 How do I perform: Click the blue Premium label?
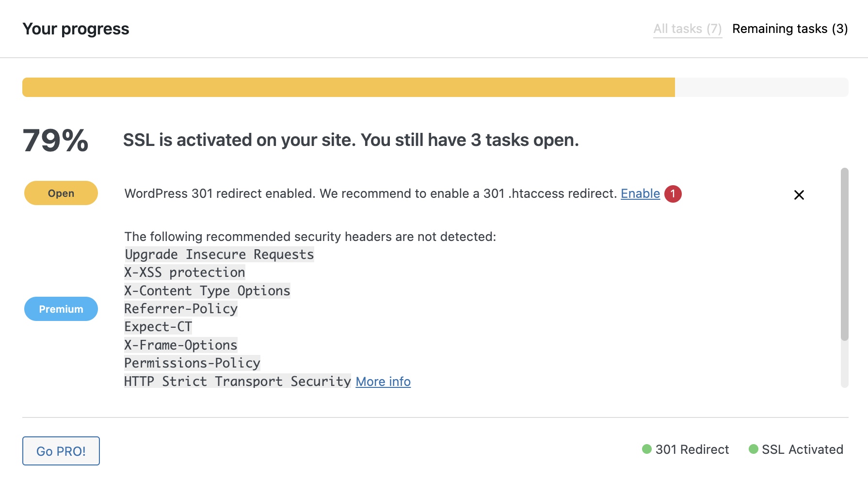[61, 309]
